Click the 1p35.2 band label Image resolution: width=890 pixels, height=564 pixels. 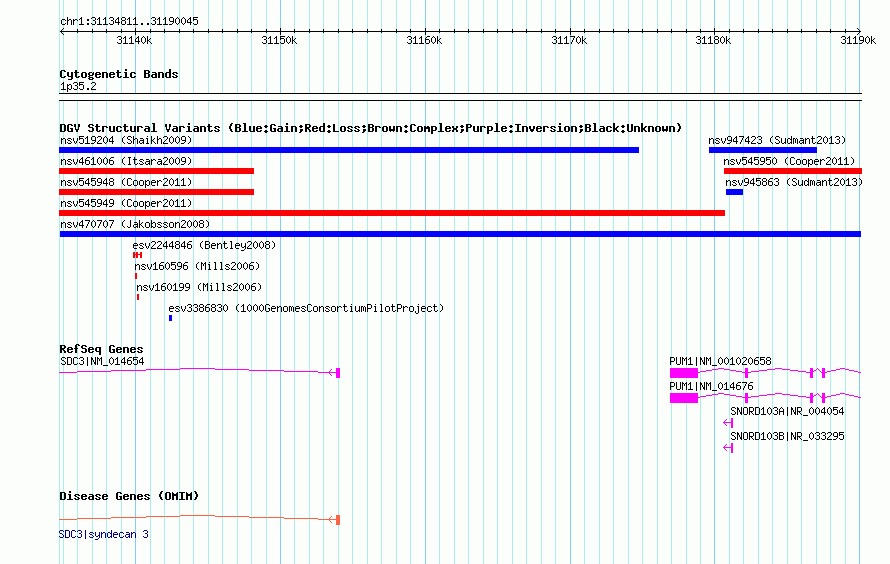(78, 87)
